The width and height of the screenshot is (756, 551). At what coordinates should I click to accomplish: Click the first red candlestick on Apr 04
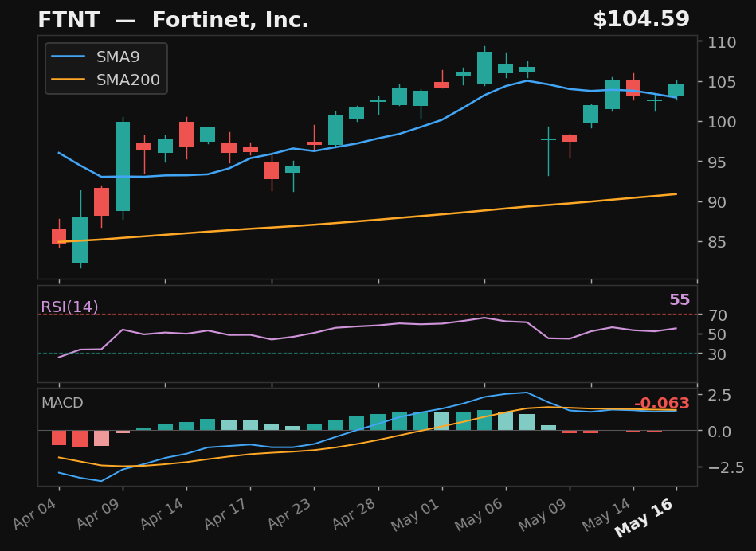click(59, 236)
